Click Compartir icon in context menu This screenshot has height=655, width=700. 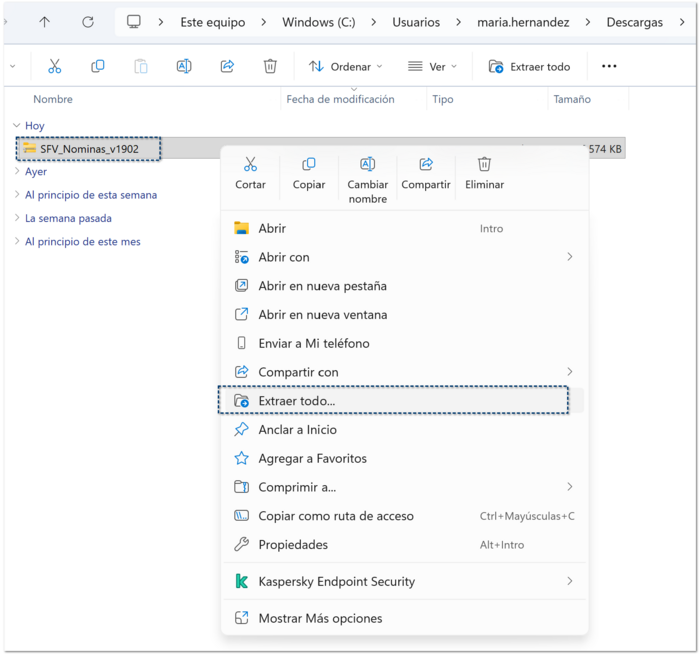tap(426, 165)
